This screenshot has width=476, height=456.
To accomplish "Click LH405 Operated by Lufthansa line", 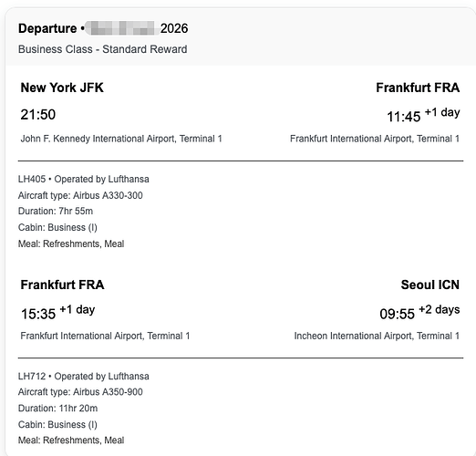I will point(84,179).
